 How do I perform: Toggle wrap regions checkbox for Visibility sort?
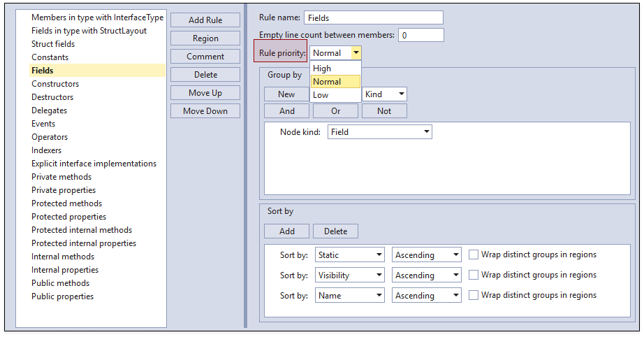pos(474,275)
